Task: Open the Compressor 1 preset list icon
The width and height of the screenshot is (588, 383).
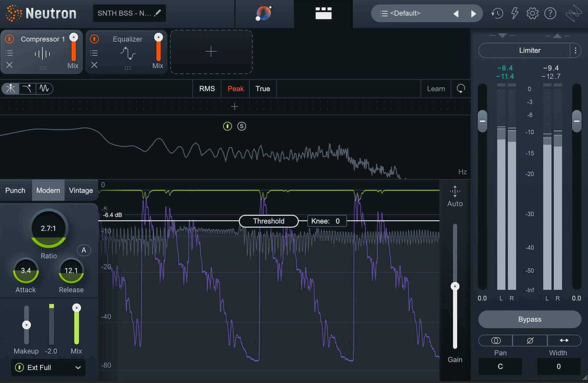Action: (9, 53)
